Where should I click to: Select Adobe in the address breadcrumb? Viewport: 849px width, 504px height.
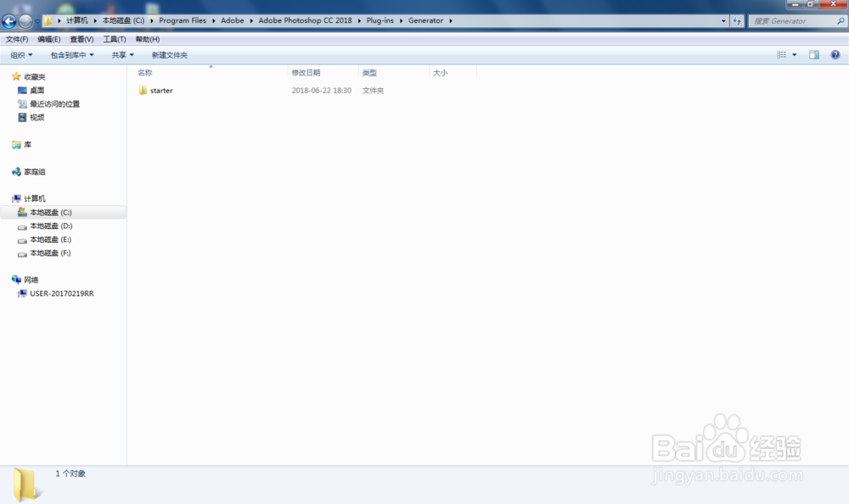point(233,20)
